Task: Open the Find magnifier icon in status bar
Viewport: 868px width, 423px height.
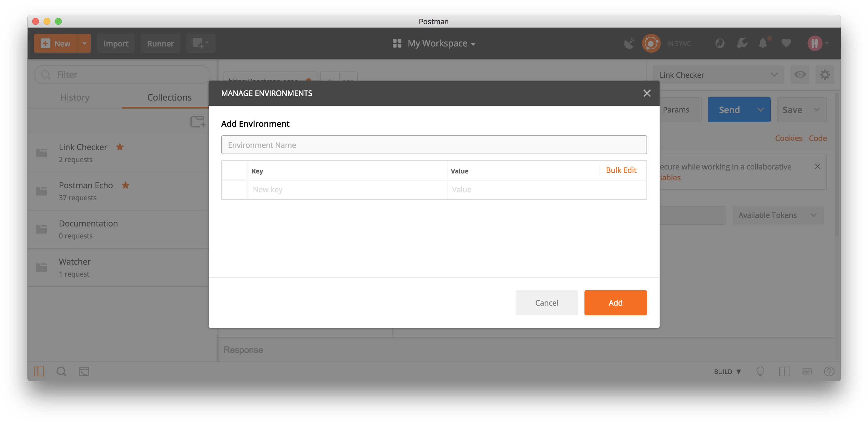Action: click(x=61, y=371)
